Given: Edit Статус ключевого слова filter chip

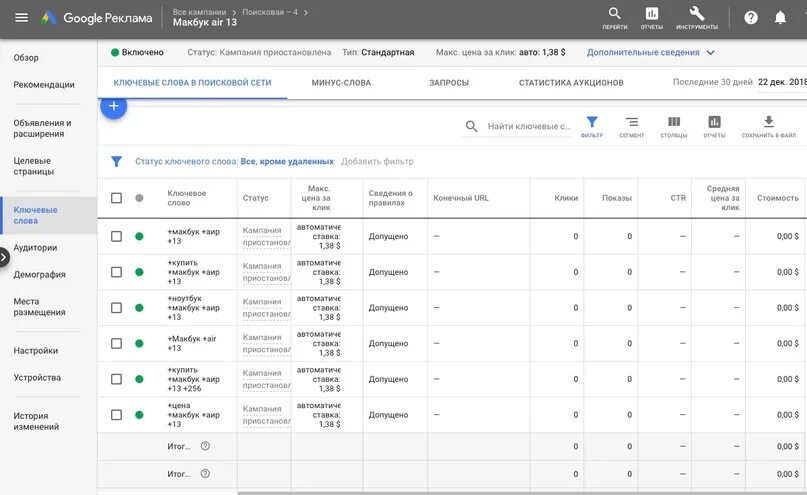Looking at the screenshot, I should point(234,162).
